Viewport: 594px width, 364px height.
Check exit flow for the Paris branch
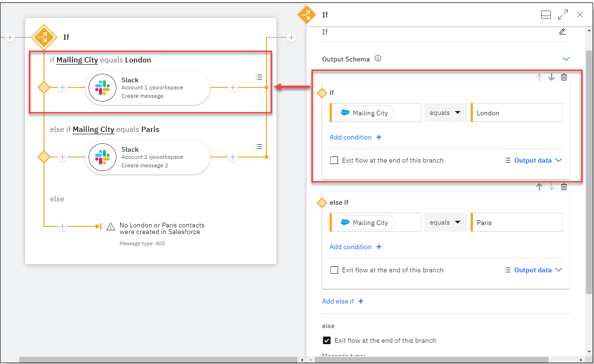coord(334,270)
